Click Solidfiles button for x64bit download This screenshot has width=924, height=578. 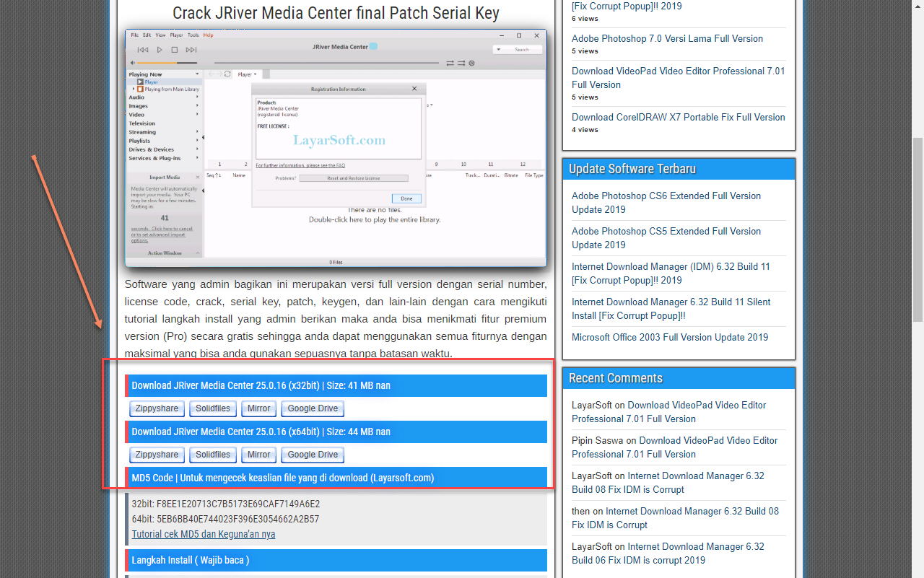213,455
